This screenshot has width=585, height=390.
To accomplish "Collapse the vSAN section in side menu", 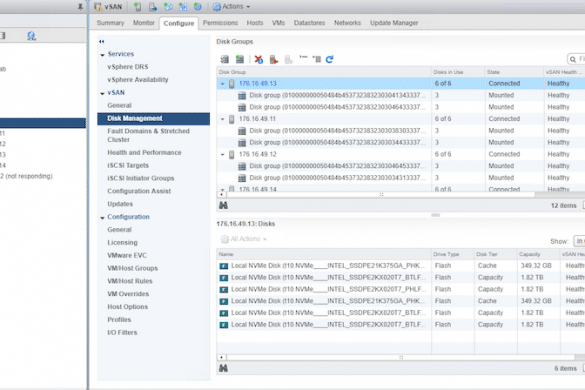I will coord(102,93).
